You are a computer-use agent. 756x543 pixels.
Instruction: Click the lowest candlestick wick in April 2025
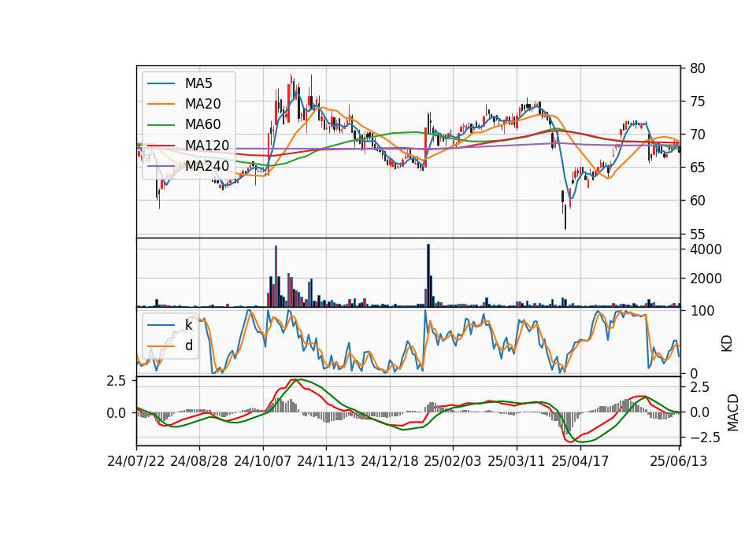click(565, 218)
